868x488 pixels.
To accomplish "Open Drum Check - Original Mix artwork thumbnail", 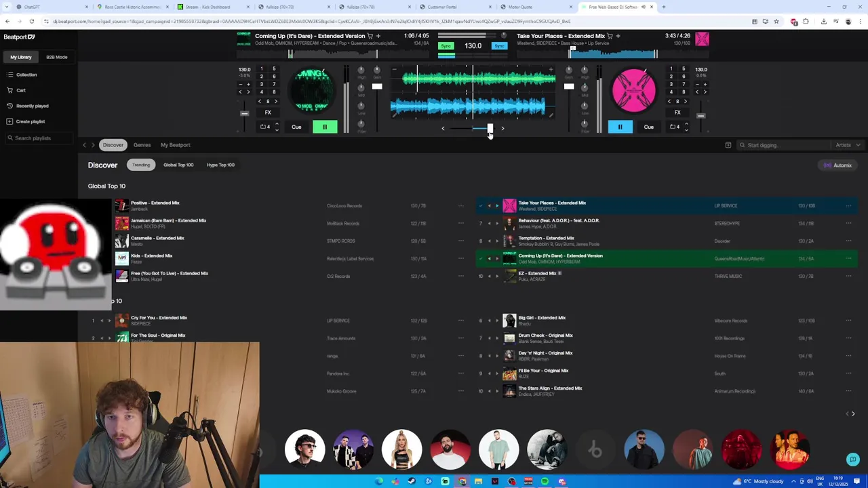I will 509,338.
